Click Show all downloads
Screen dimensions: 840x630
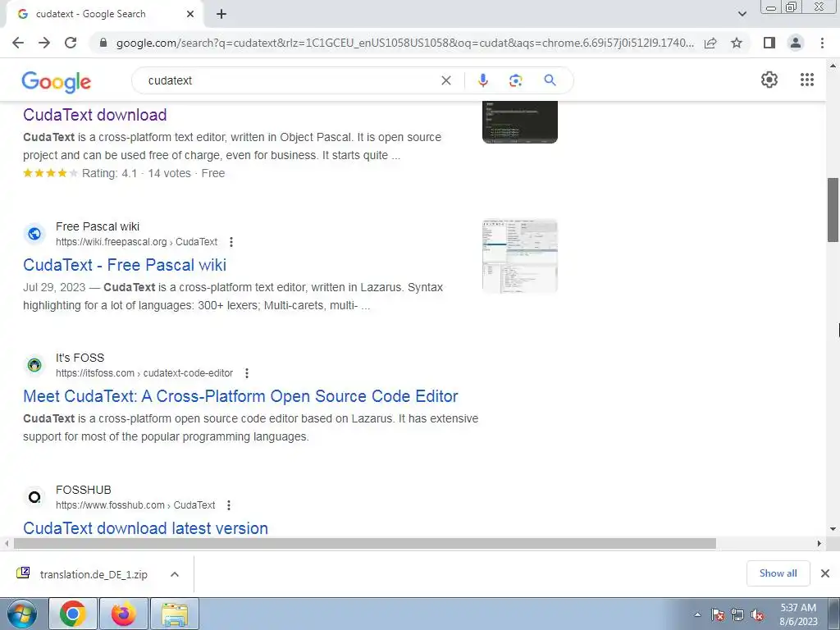pos(778,573)
